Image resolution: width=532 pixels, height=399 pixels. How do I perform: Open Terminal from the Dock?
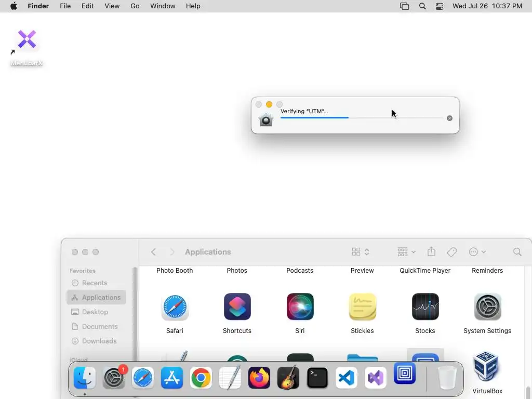click(317, 378)
